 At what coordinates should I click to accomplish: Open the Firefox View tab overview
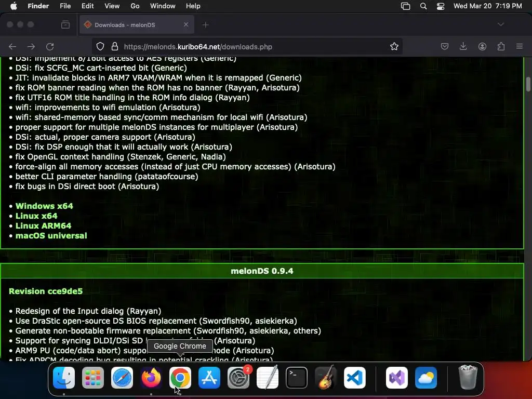tap(65, 25)
